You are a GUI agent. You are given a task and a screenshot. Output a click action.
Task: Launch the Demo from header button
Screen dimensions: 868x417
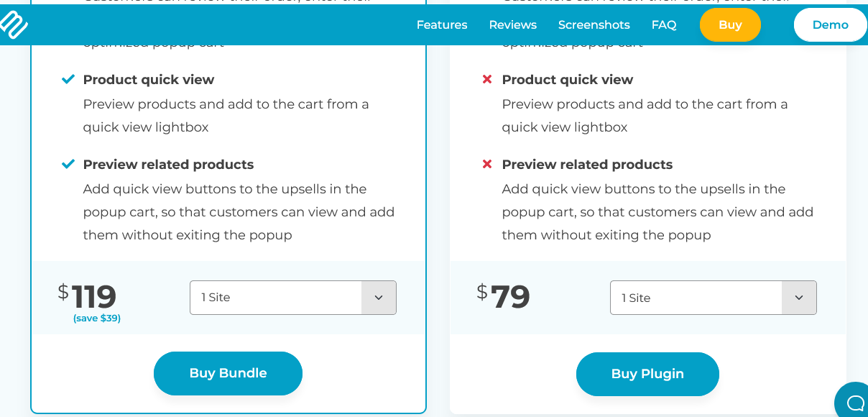click(x=830, y=25)
